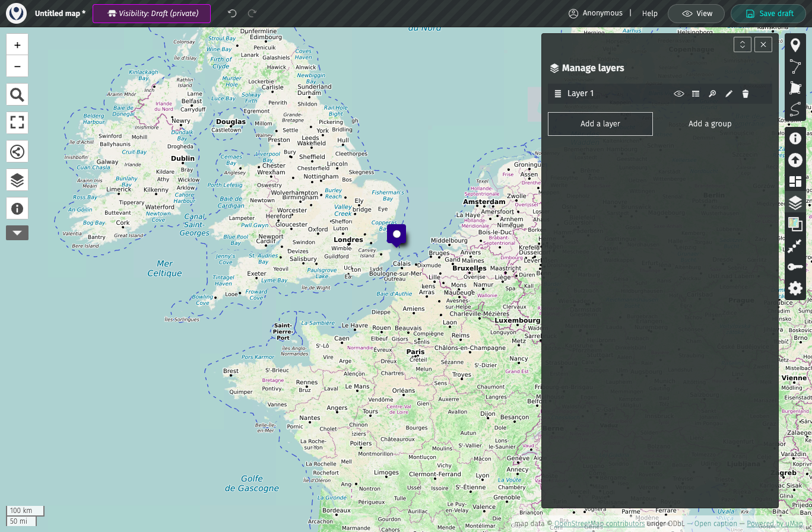812x532 pixels.
Task: Open the map location search tool
Action: point(17,94)
